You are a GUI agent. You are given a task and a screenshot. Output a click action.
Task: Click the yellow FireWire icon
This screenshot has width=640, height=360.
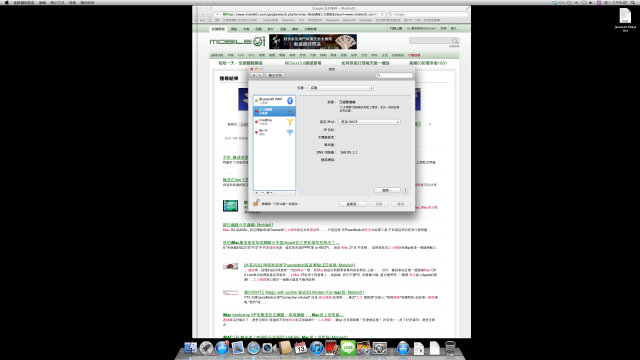290,122
